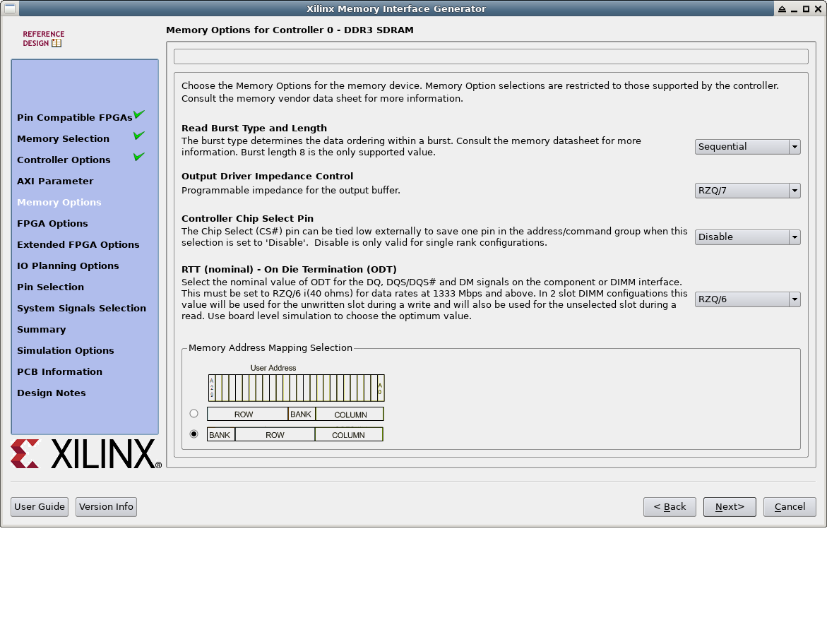Go to Controller Options step

point(64,160)
